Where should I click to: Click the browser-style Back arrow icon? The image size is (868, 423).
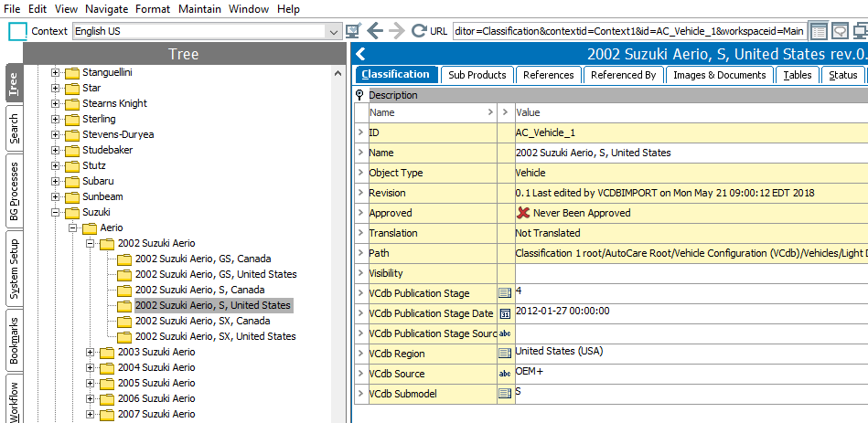(x=375, y=30)
